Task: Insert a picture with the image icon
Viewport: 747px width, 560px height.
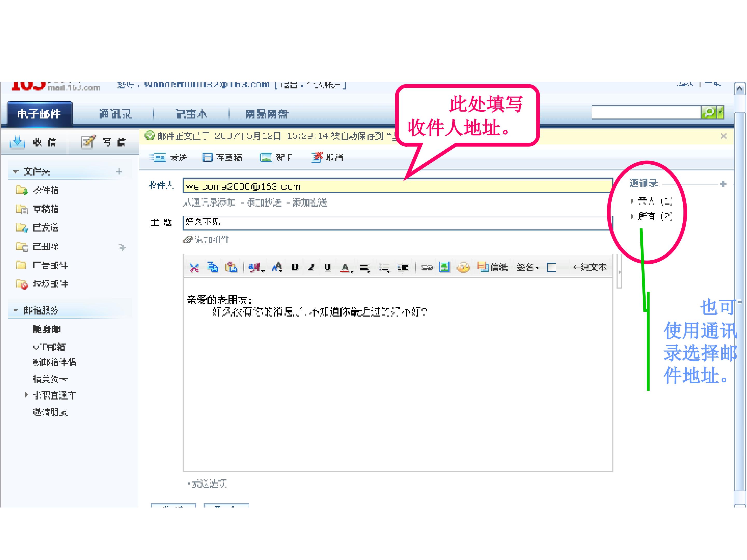Action: [444, 267]
